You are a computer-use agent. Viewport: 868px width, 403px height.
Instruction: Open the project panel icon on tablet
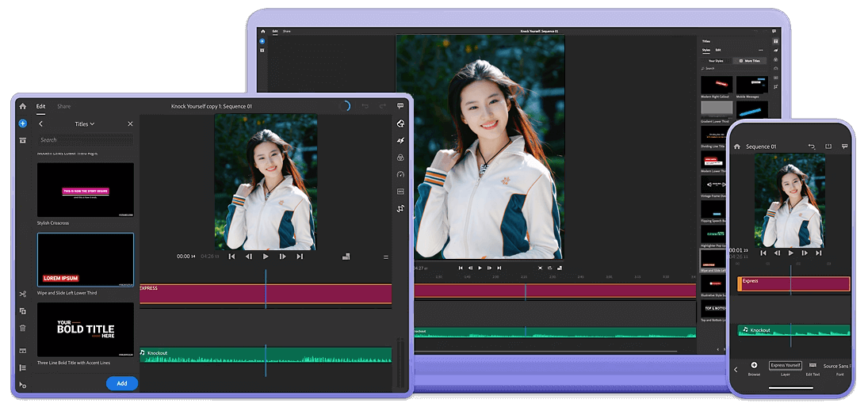pos(23,140)
